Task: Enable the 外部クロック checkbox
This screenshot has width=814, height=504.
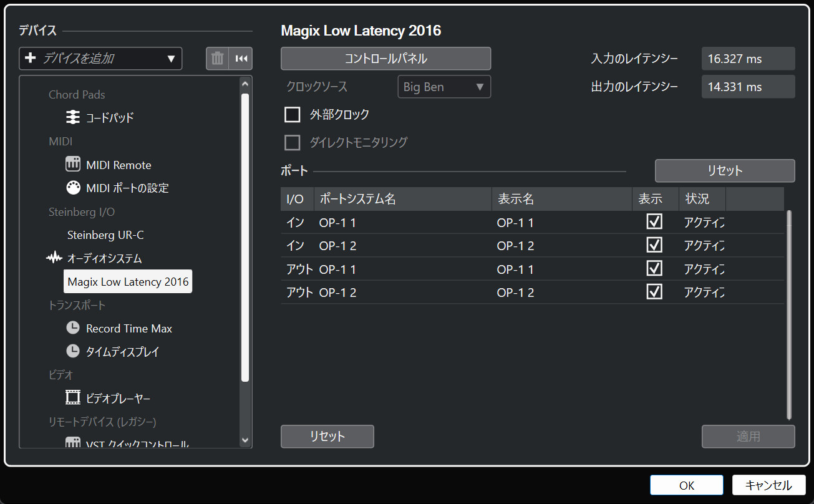Action: 292,115
